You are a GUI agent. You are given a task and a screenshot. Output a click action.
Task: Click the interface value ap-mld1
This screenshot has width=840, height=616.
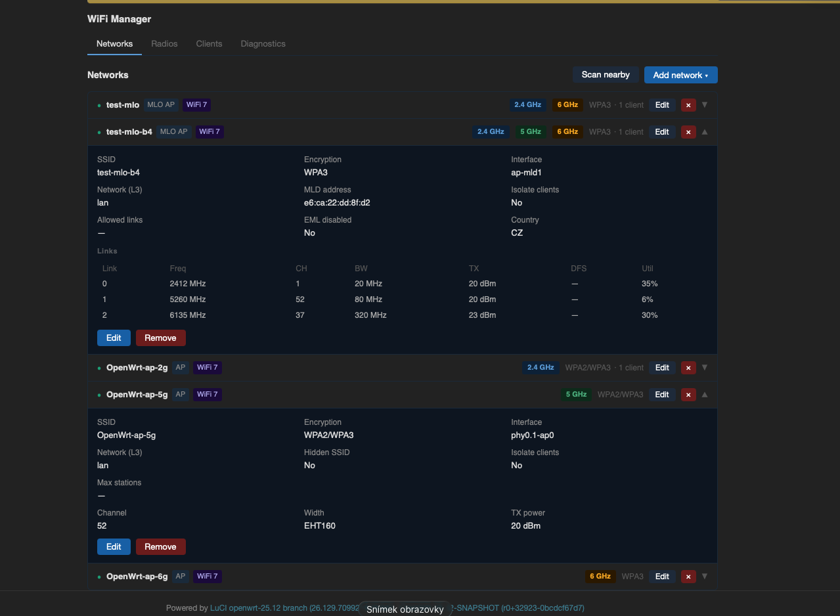pos(526,173)
